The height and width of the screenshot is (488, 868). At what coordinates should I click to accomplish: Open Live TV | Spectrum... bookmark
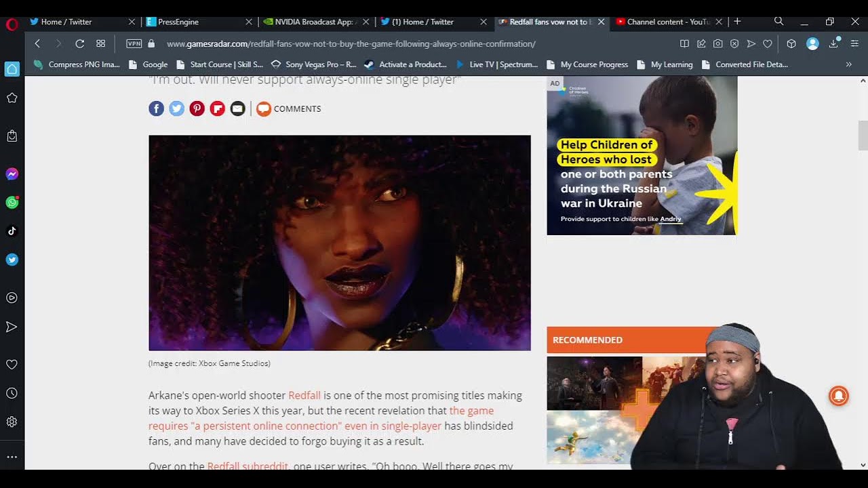click(496, 64)
